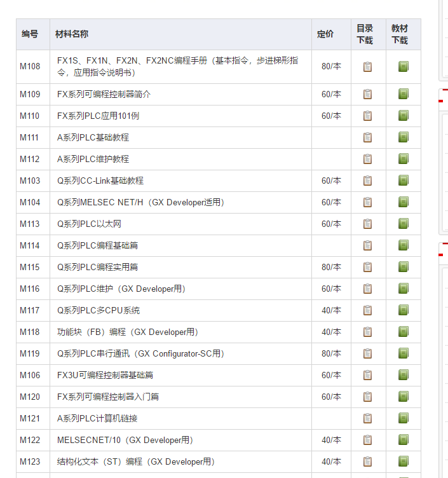Click the catalog download icon for M108
448x478 pixels.
tap(367, 67)
